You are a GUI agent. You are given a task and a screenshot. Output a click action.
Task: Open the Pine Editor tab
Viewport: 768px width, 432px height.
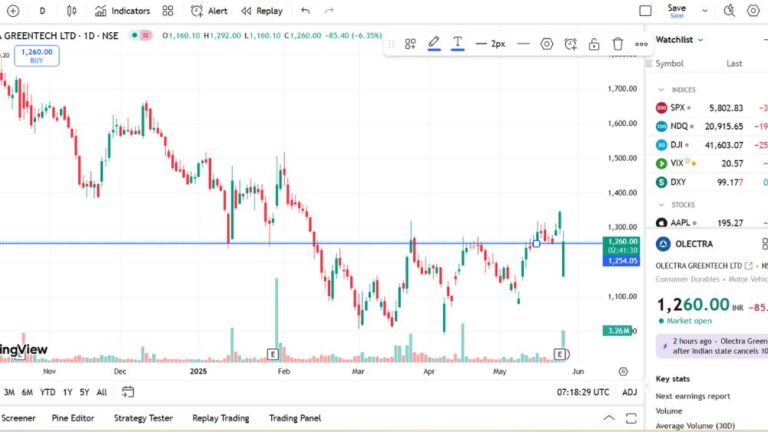(73, 418)
